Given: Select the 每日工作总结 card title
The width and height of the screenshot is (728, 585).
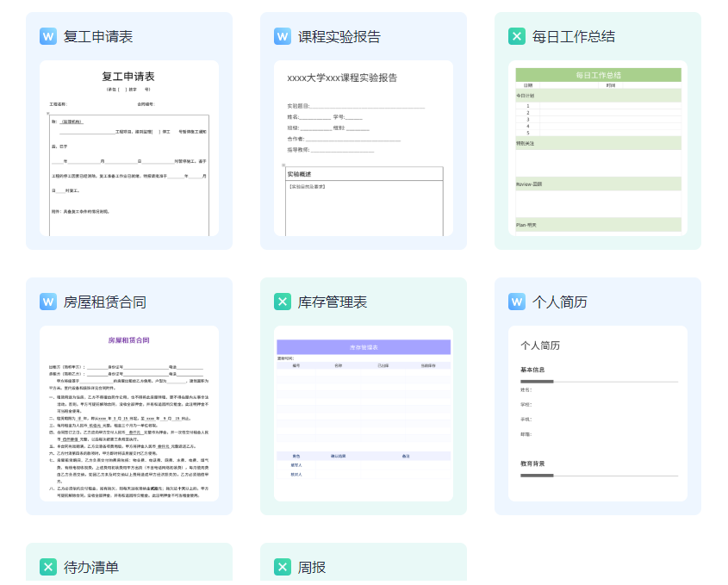Looking at the screenshot, I should click(574, 37).
